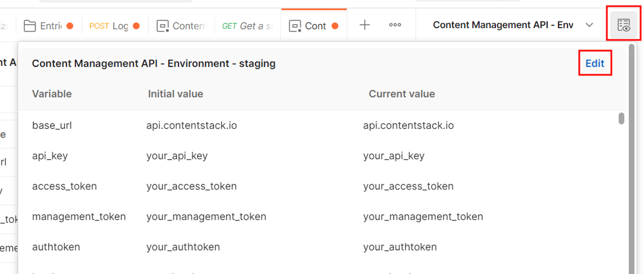Image resolution: width=644 pixels, height=274 pixels.
Task: Click the unsaved dot on POST Log tab
Action: (x=136, y=26)
